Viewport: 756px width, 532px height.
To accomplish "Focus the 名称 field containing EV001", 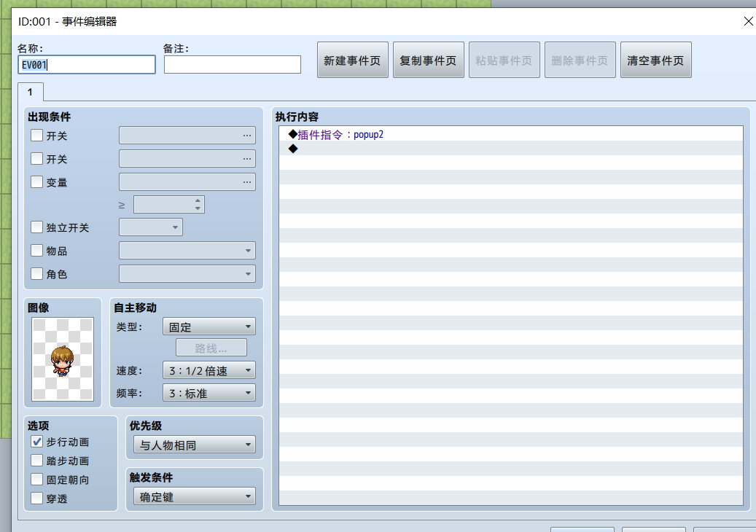I will pyautogui.click(x=87, y=65).
